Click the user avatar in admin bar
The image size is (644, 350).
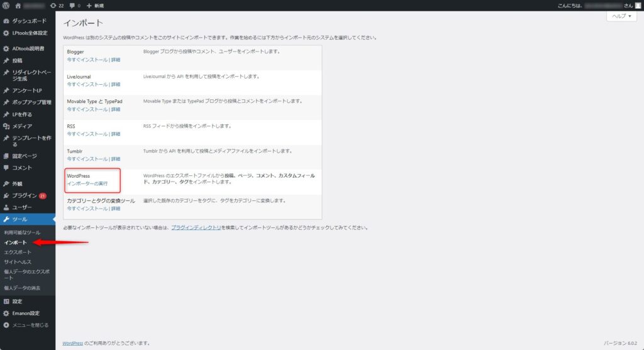point(638,5)
